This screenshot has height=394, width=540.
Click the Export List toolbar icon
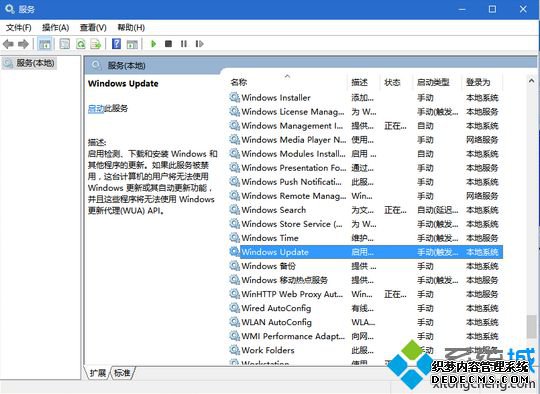point(95,44)
